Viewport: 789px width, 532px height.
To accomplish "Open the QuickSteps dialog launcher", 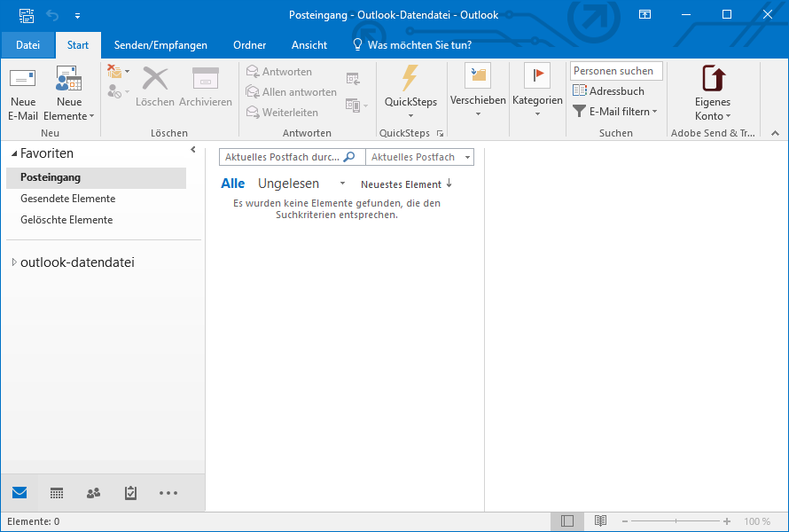I will coord(441,133).
